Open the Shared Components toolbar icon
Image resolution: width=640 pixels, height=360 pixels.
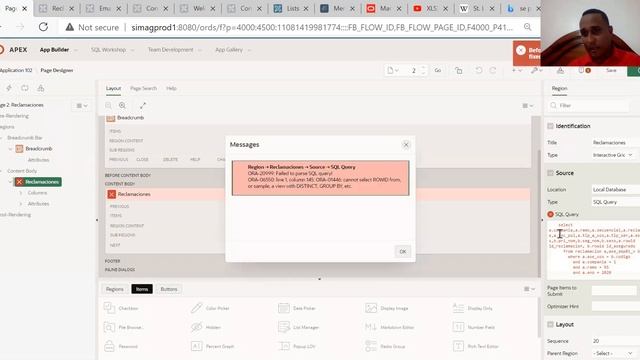point(560,71)
